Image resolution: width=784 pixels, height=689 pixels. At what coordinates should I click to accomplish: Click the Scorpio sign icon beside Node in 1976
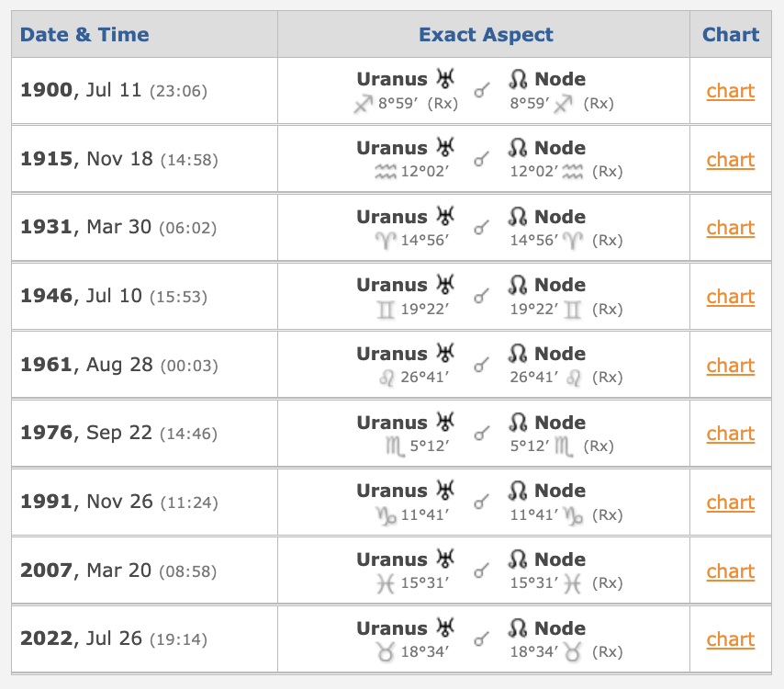[x=564, y=446]
